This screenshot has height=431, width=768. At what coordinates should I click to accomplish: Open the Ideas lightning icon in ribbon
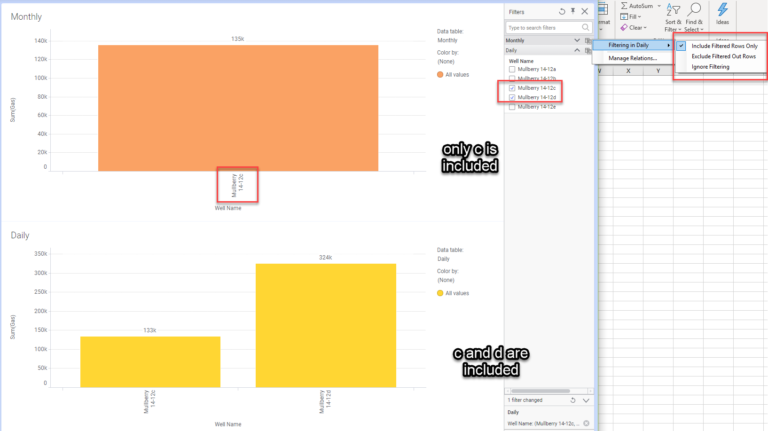click(722, 10)
